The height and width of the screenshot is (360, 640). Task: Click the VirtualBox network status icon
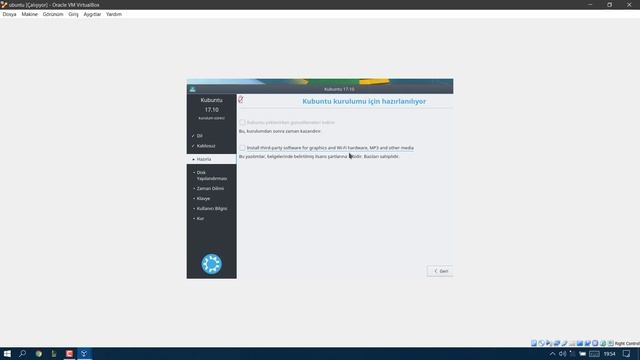click(557, 343)
